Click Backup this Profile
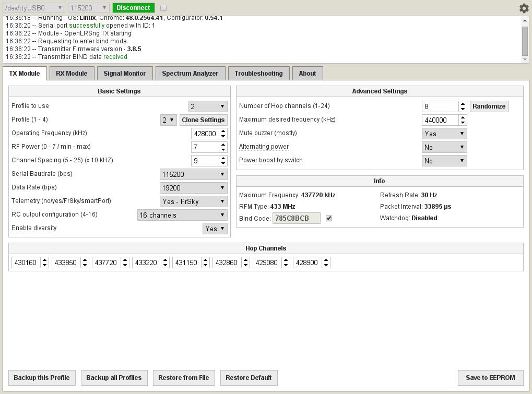This screenshot has width=532, height=394. coord(42,378)
